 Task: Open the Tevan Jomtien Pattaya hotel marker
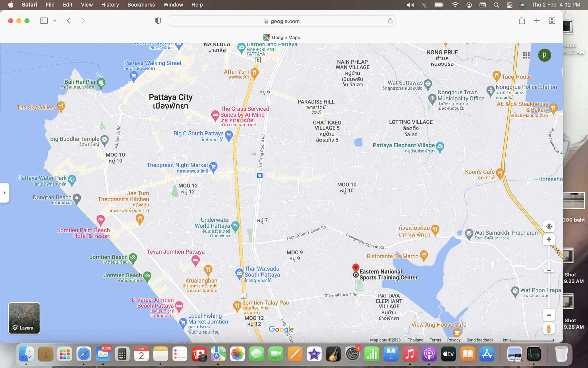196,261
